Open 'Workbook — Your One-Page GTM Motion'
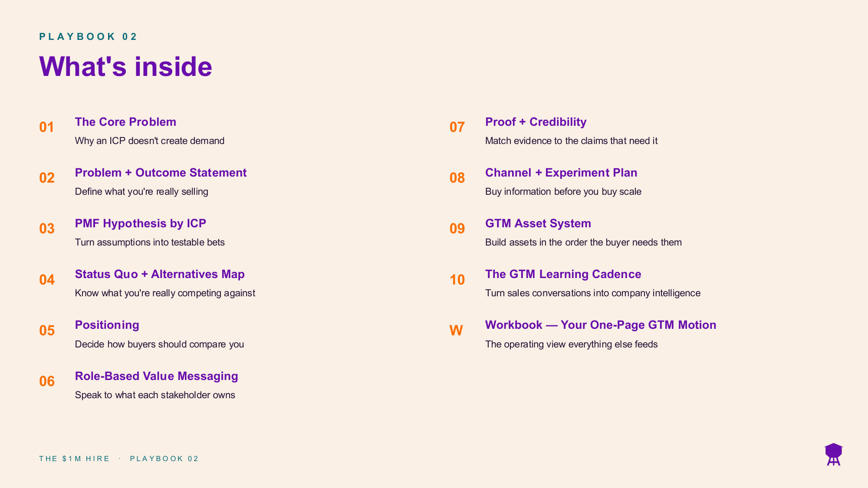This screenshot has height=488, width=868. click(x=601, y=325)
